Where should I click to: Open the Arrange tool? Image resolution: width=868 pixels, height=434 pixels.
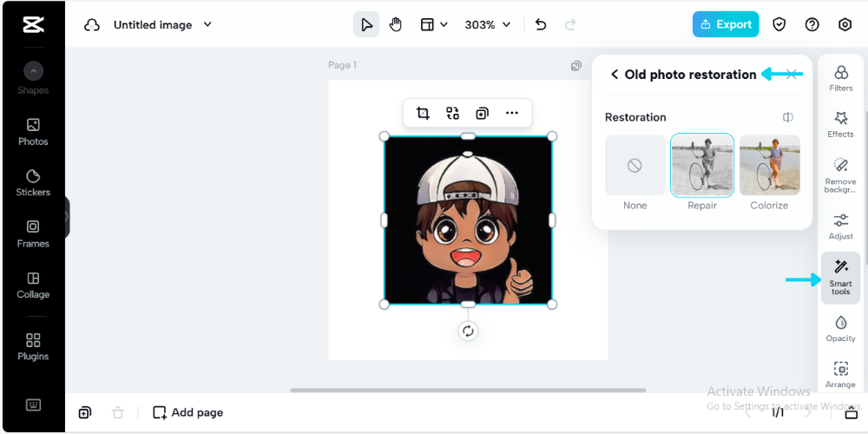(841, 375)
